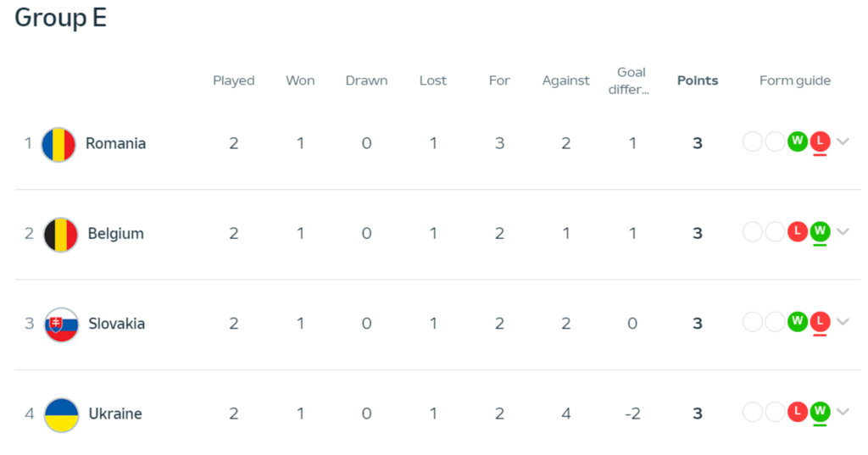
Task: Expand the Romania row chevron
Action: pos(843,141)
